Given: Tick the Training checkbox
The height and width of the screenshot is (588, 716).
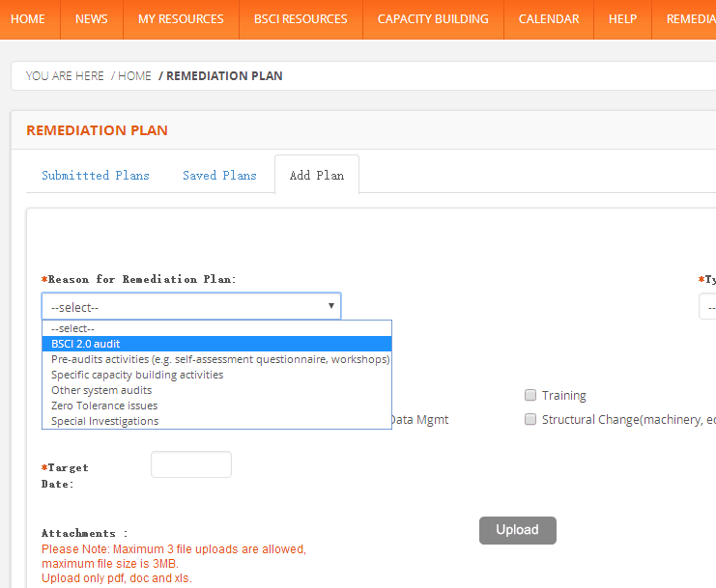Looking at the screenshot, I should 530,395.
